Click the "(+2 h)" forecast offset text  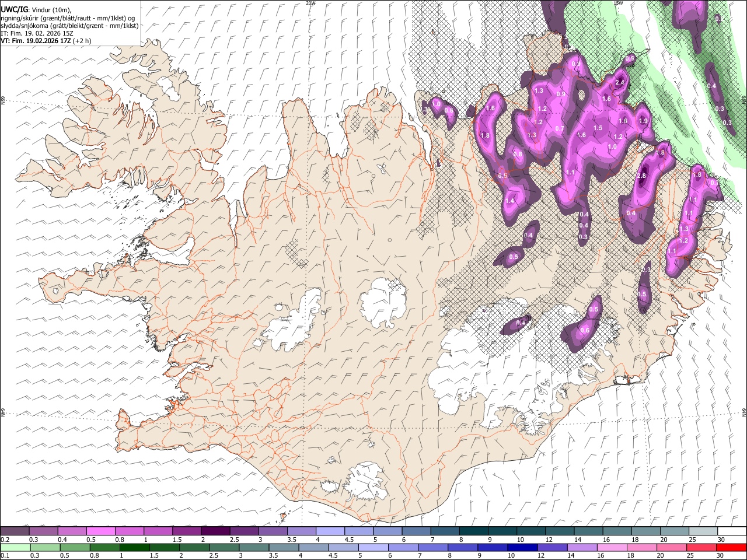[82, 41]
